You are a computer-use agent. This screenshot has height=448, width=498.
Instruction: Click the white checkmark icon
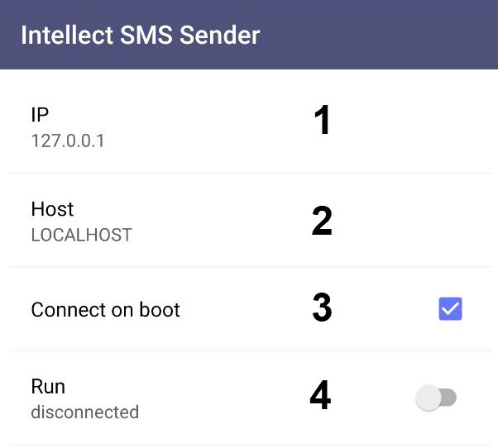click(x=450, y=309)
